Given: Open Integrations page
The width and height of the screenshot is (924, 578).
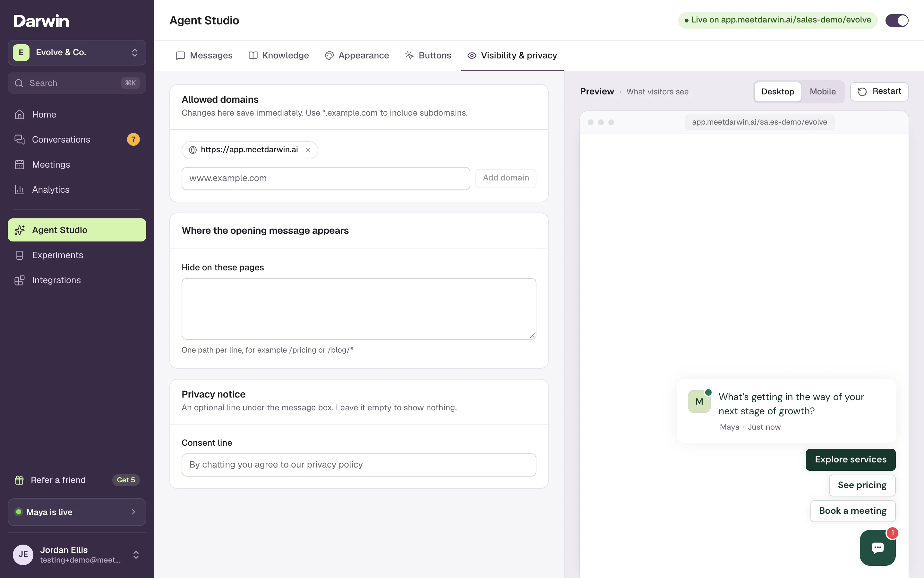Looking at the screenshot, I should tap(77, 280).
